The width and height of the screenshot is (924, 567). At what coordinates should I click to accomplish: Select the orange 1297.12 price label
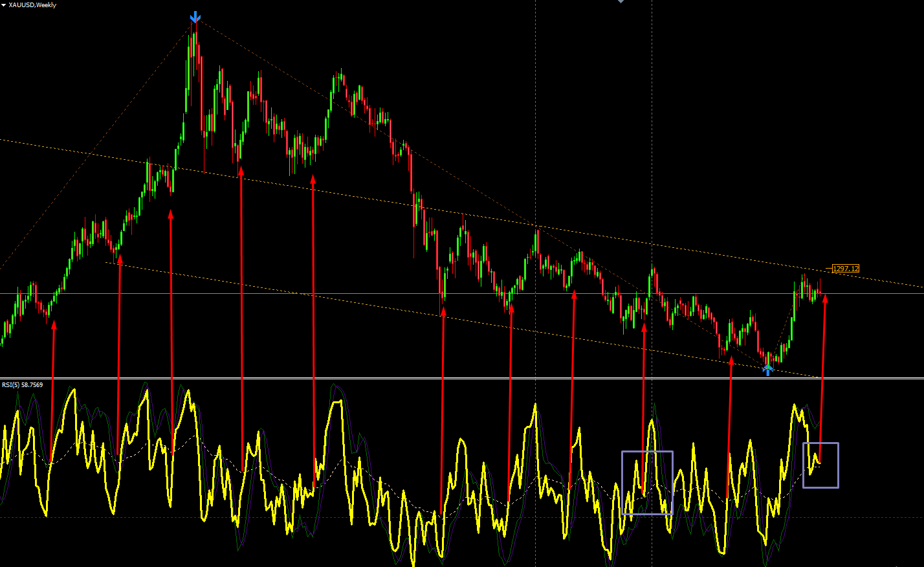tap(846, 269)
